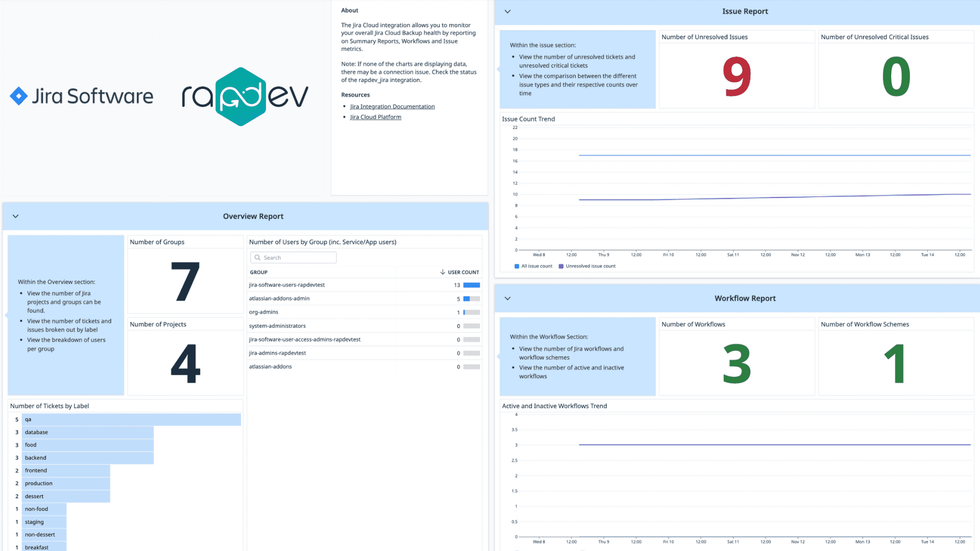This screenshot has width=980, height=551.
Task: Click the Number of Groups value 7
Action: pyautogui.click(x=185, y=282)
